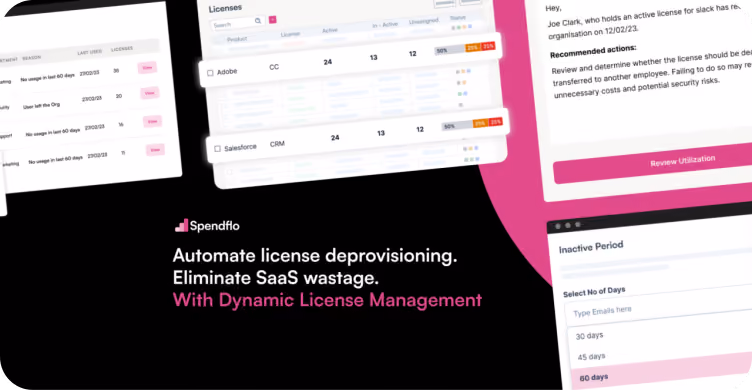This screenshot has height=390, width=753.
Task: Open View for the 36 licenses row
Action: pos(147,68)
